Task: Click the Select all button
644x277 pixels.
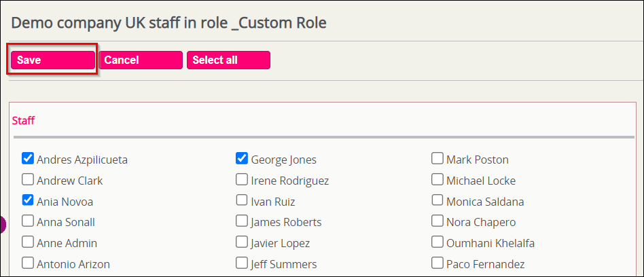Action: (x=228, y=60)
